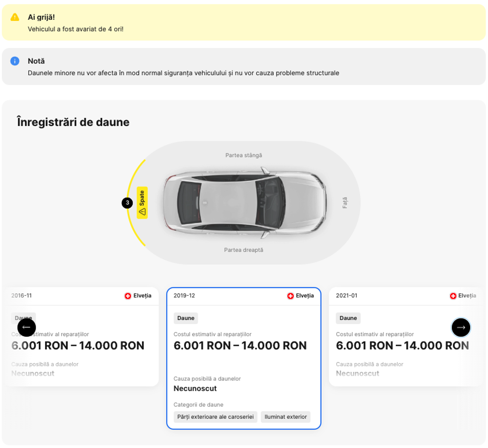The height and width of the screenshot is (448, 488).
Task: Click the right arrow to view next records
Action: pyautogui.click(x=461, y=328)
